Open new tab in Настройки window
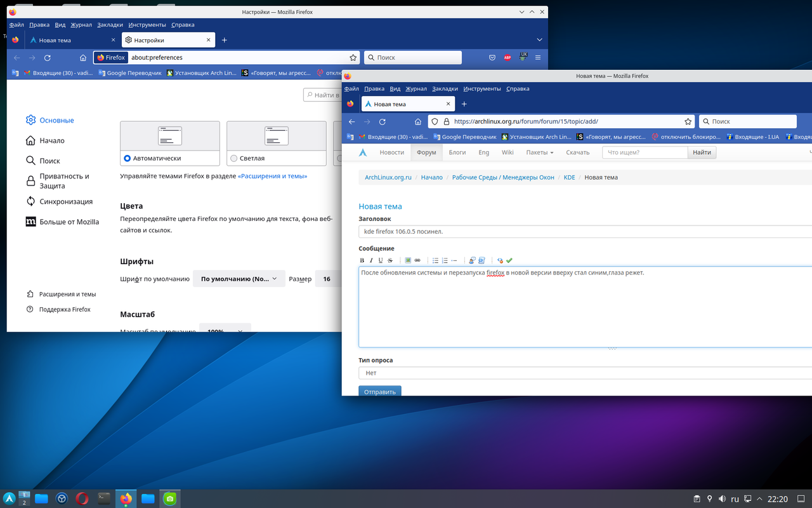 [224, 40]
